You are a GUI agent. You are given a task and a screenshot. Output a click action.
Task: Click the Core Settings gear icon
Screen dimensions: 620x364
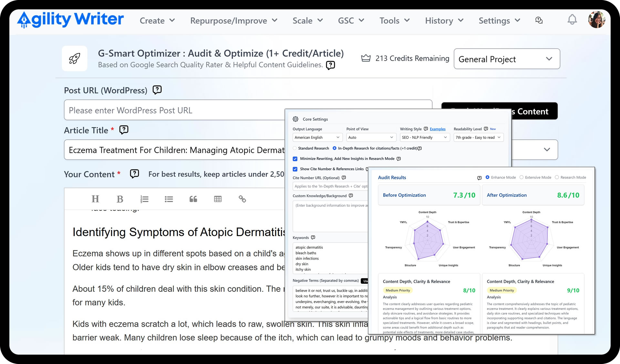295,119
